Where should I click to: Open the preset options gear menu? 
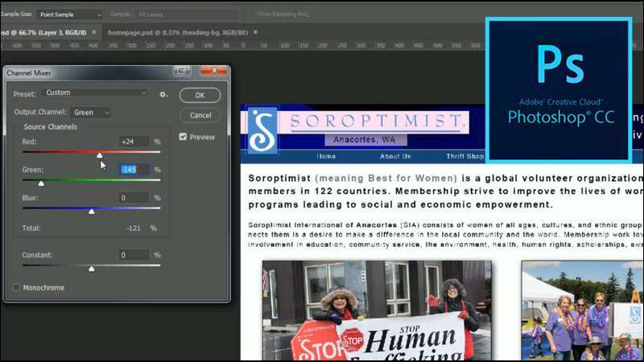pos(163,94)
